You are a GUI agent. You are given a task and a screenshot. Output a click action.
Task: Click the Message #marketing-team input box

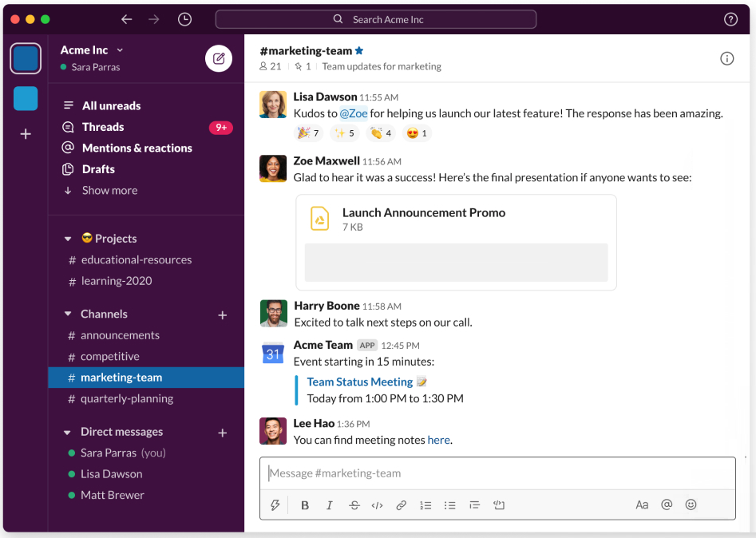coord(497,473)
